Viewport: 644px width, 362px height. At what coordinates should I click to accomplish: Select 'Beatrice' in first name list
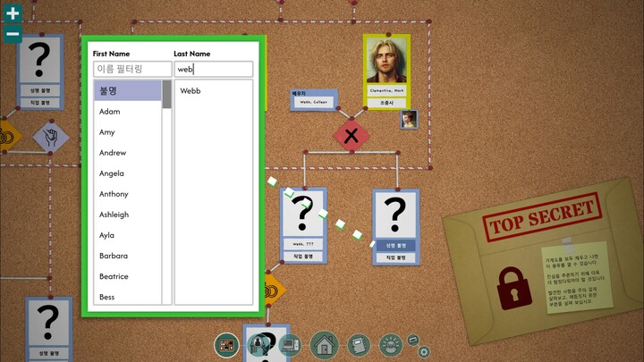point(114,276)
